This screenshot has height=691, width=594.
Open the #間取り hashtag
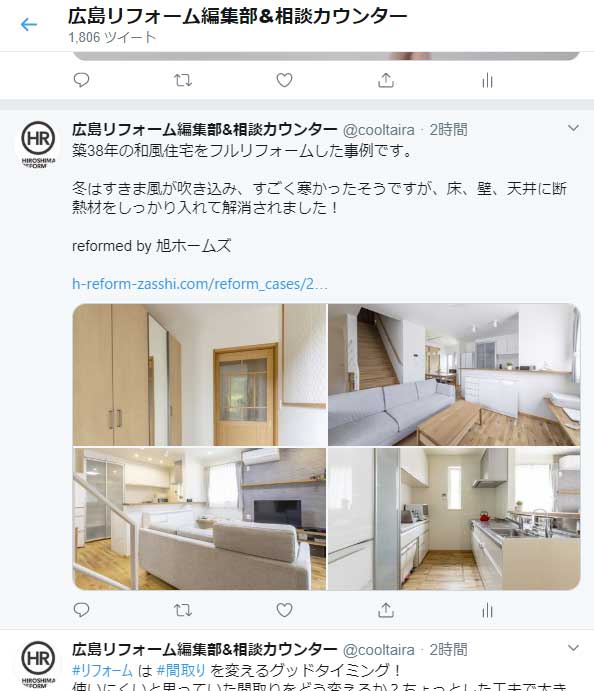point(181,670)
